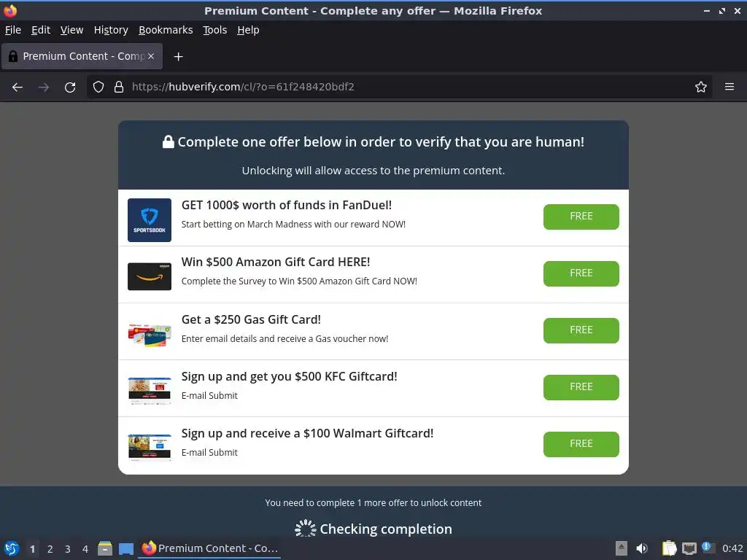This screenshot has width=747, height=560.
Task: Click the show desktop taskbar icon
Action: coord(126,549)
